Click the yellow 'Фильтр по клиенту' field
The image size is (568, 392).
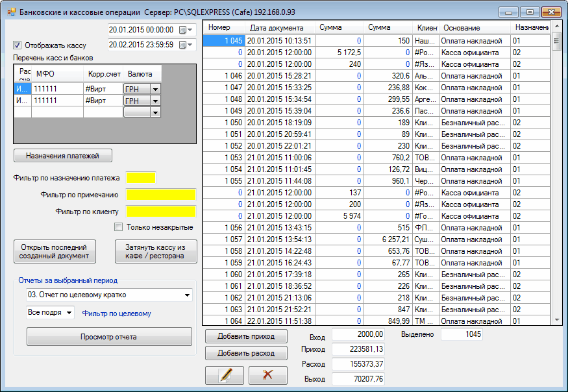[161, 211]
